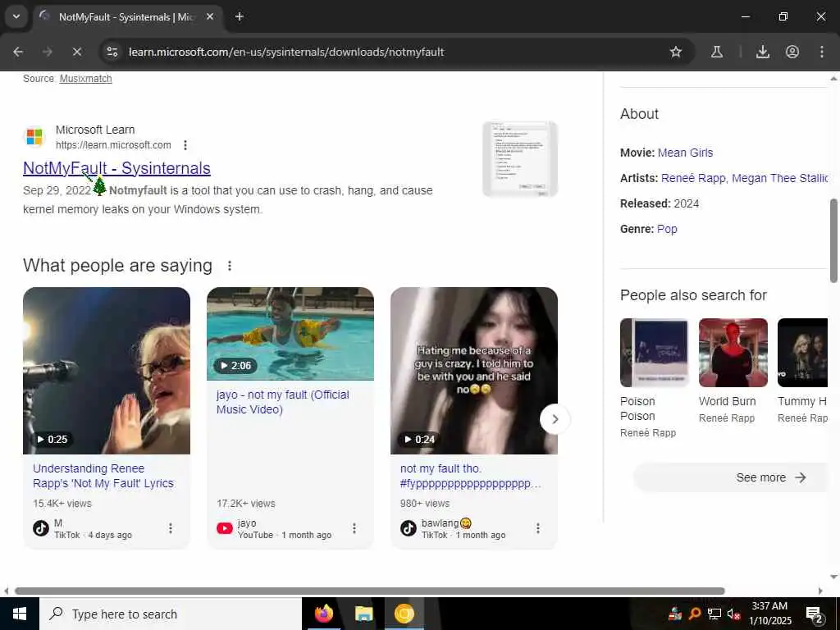This screenshot has height=630, width=840.
Task: Open the downloads icon in toolbar
Action: coord(763,52)
